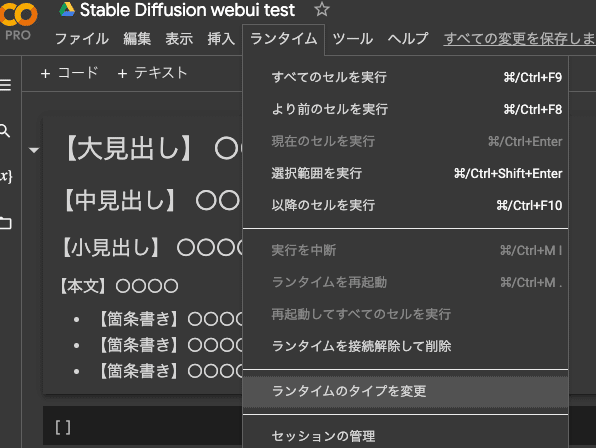Click the notebook title Stable Diffusion webui test
This screenshot has width=596, height=448.
[187, 10]
